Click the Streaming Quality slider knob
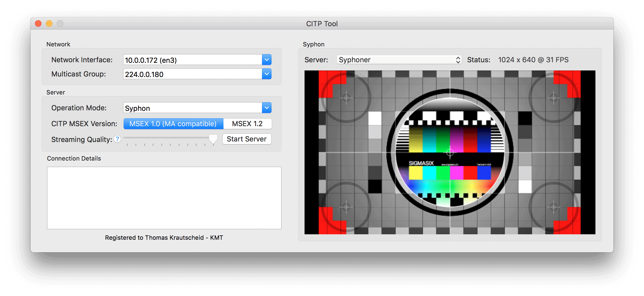This screenshot has width=644, height=296. click(x=213, y=139)
